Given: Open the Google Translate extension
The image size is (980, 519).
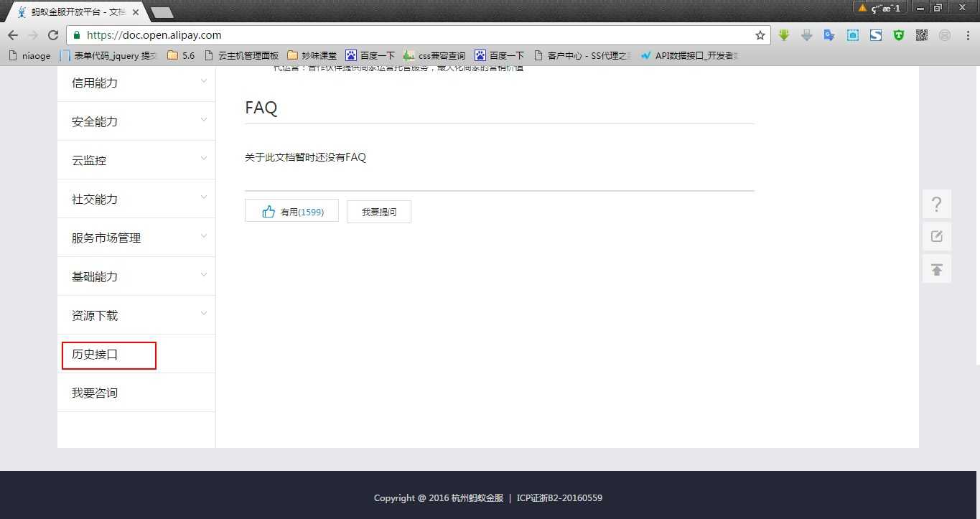Looking at the screenshot, I should pyautogui.click(x=829, y=35).
